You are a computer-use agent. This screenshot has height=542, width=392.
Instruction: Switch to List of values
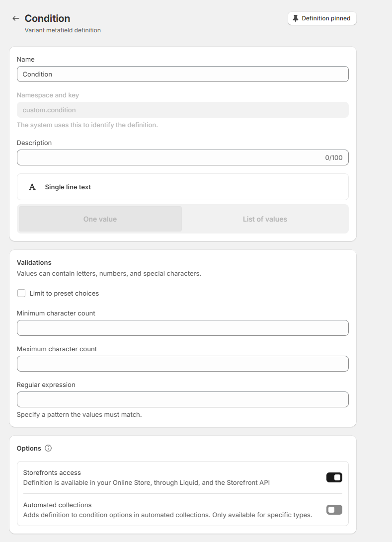(265, 219)
